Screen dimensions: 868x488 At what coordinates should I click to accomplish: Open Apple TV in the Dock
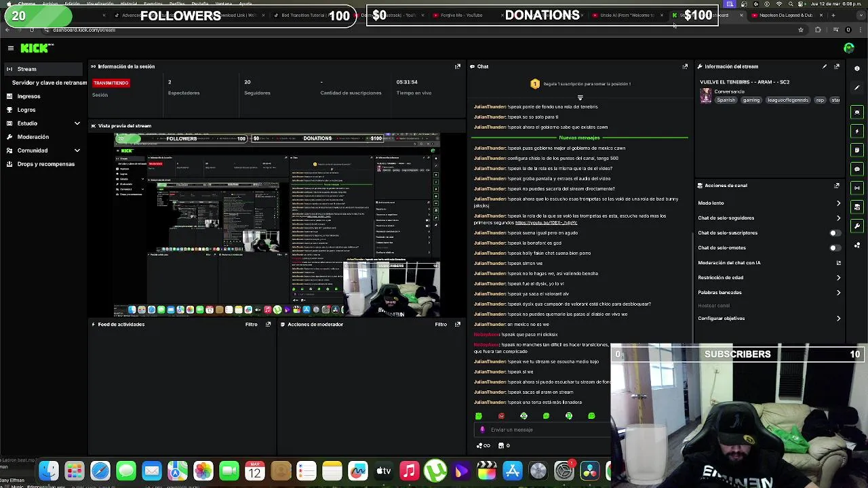tap(384, 470)
